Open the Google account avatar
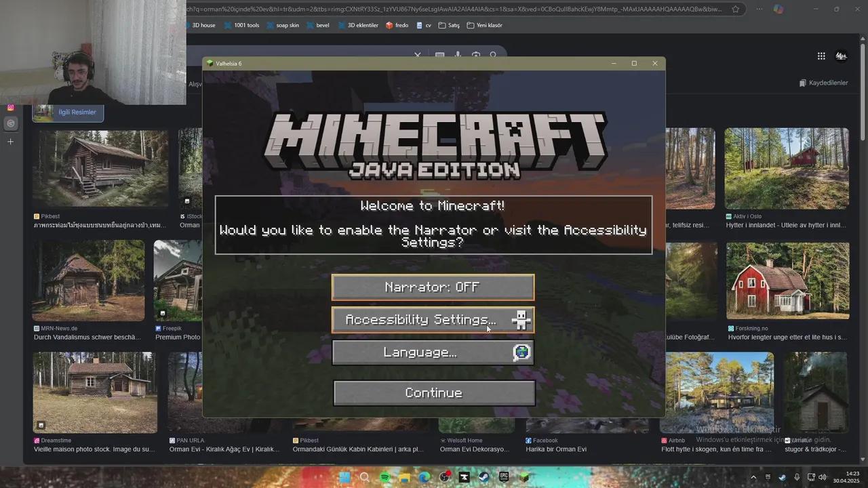 point(842,56)
